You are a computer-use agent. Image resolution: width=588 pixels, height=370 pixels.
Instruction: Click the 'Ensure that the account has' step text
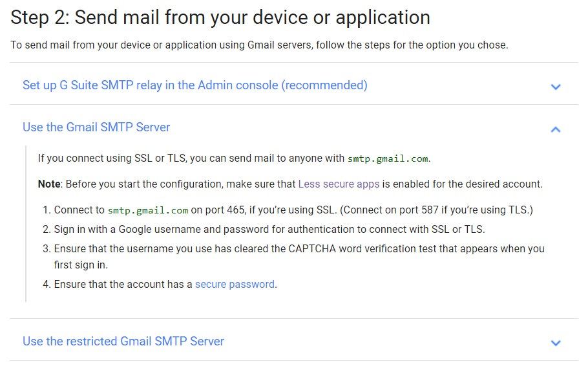123,284
